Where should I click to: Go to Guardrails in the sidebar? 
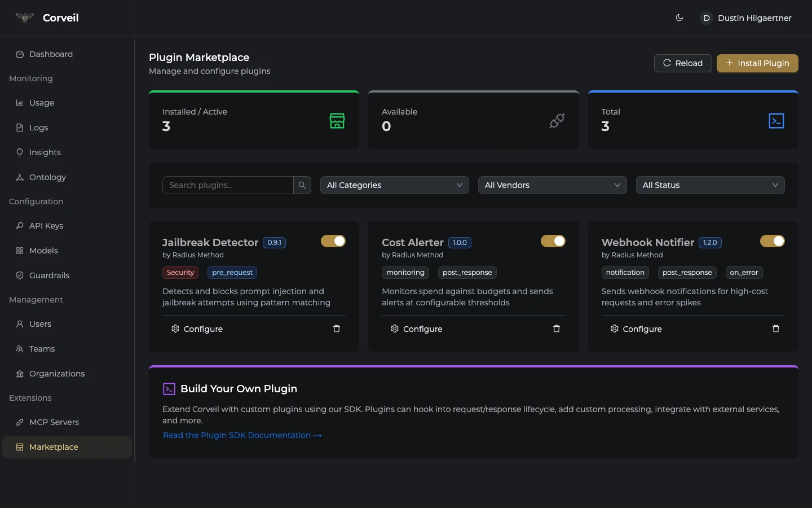(x=49, y=275)
